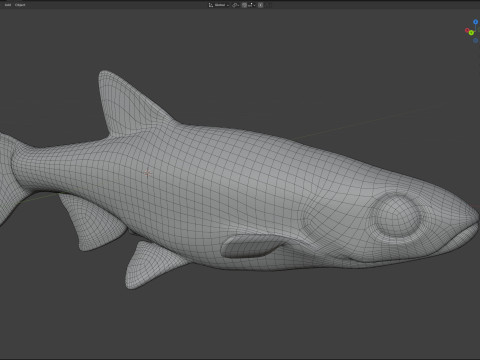480x360 pixels.
Task: Click the orange origin point on fish body
Action: tap(148, 173)
